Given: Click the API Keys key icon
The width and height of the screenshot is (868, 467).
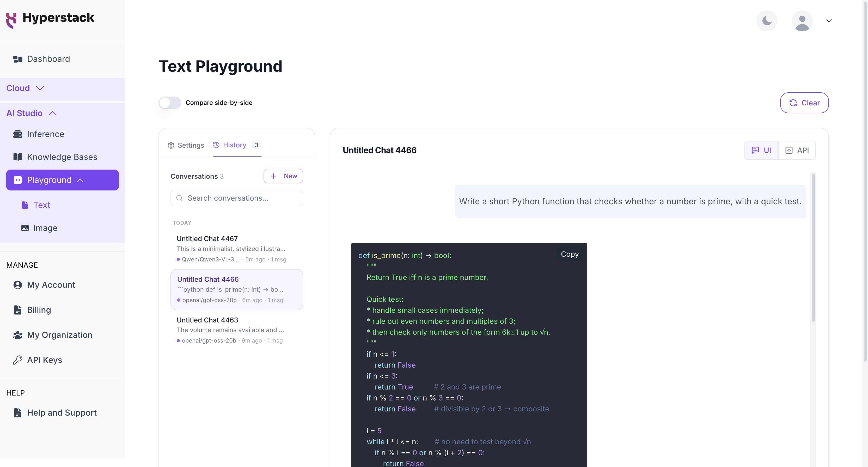Looking at the screenshot, I should [x=17, y=360].
